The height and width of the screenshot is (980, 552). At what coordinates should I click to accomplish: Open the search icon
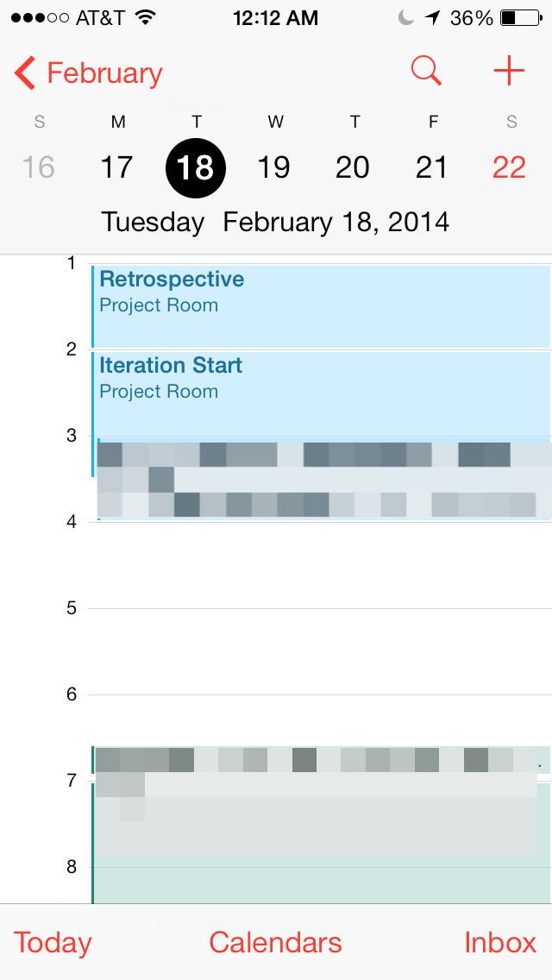426,71
